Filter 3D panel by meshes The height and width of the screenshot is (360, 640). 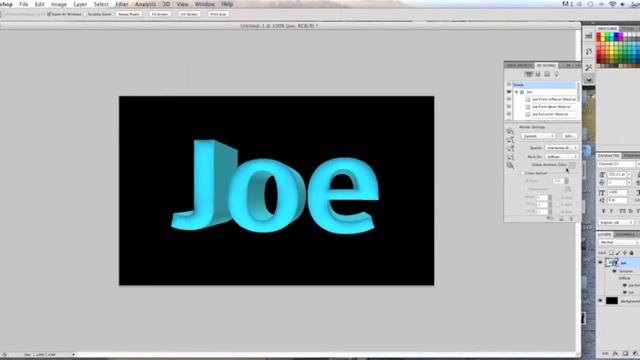538,74
